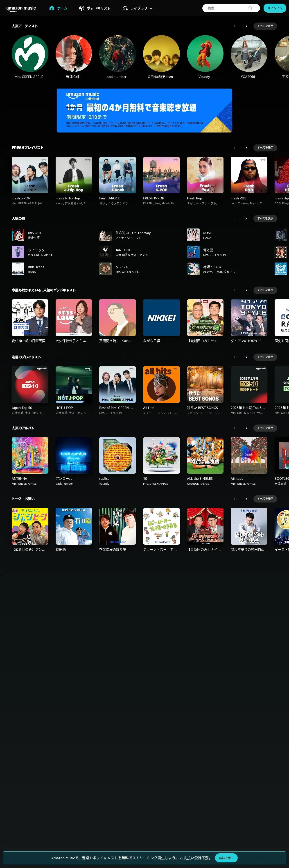Image resolution: width=289 pixels, height=868 pixels.
Task: Open YOASOBI artist image
Action: click(249, 54)
